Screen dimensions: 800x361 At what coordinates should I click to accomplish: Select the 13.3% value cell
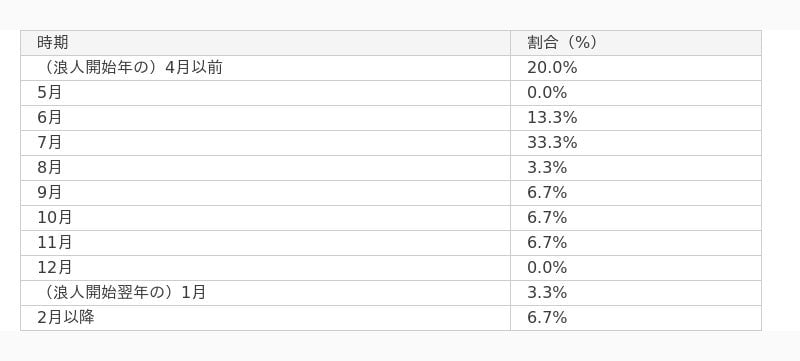[636, 118]
